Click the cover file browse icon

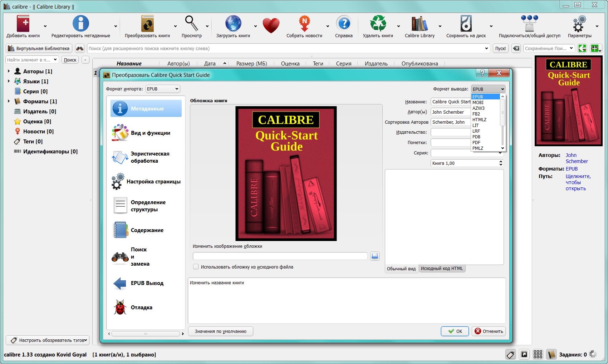(374, 256)
